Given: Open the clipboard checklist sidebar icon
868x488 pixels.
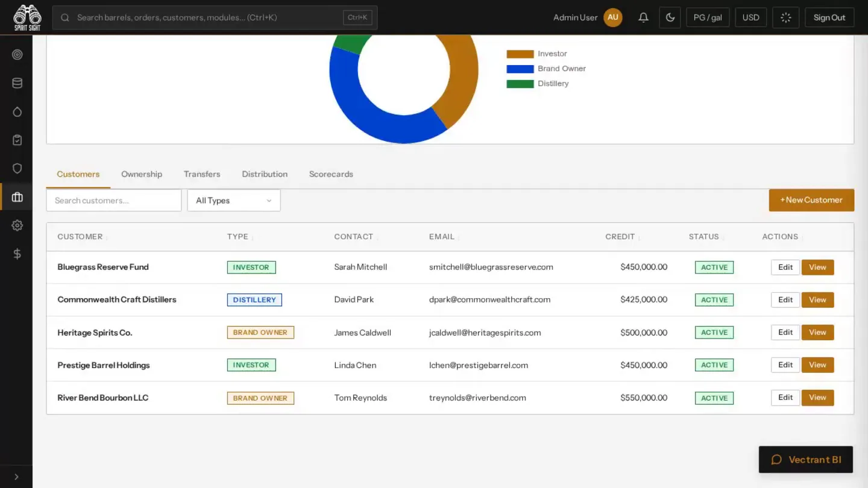Looking at the screenshot, I should pos(17,140).
